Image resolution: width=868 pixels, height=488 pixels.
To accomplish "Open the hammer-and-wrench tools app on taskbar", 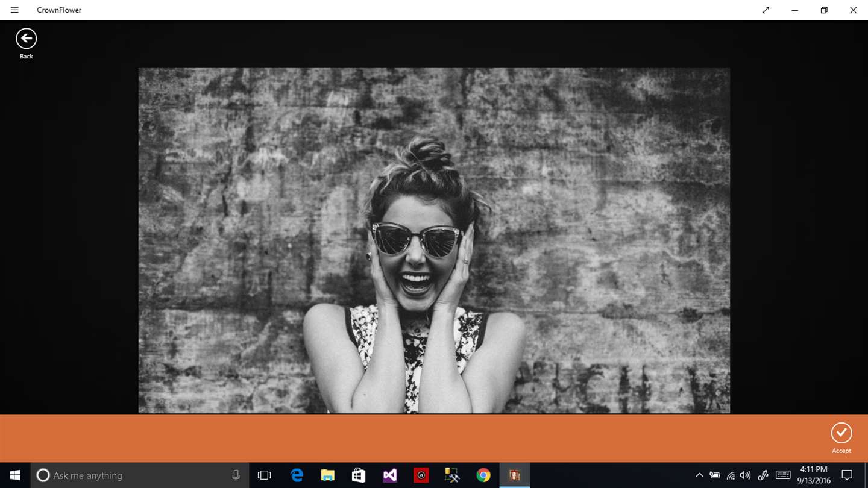I will 452,475.
